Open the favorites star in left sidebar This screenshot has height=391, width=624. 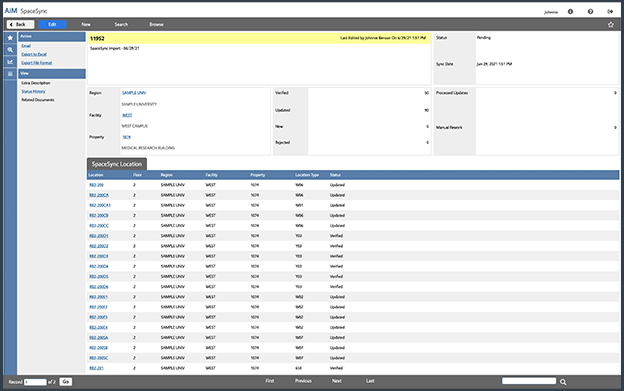click(10, 37)
